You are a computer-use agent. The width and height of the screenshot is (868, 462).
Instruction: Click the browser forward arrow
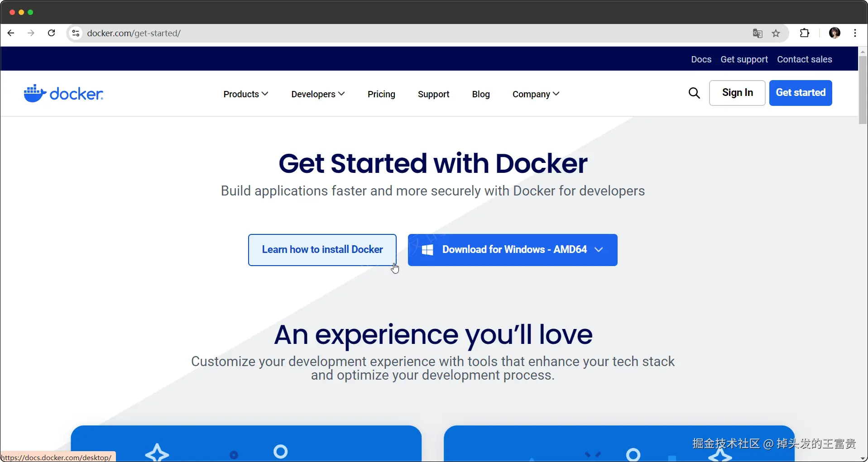coord(31,33)
